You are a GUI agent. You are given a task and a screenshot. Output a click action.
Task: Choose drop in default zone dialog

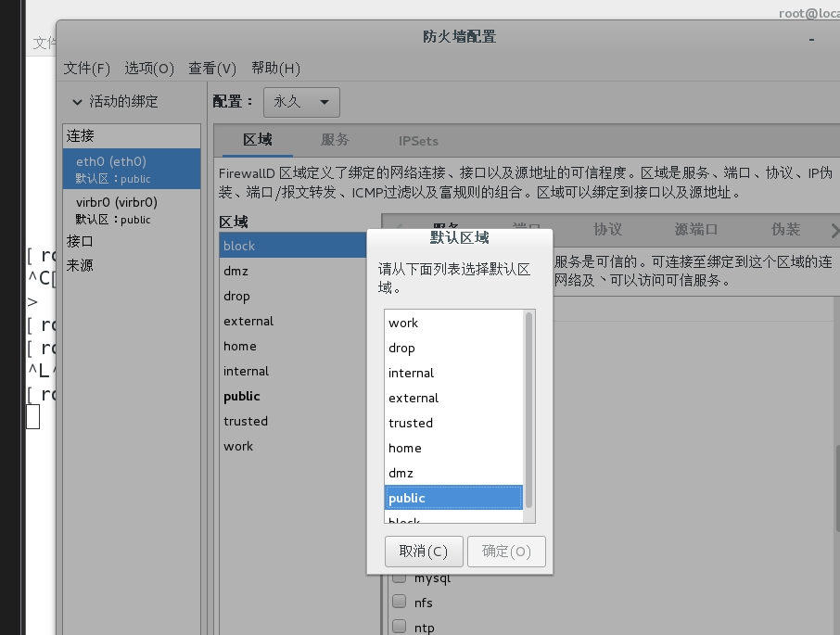point(453,348)
